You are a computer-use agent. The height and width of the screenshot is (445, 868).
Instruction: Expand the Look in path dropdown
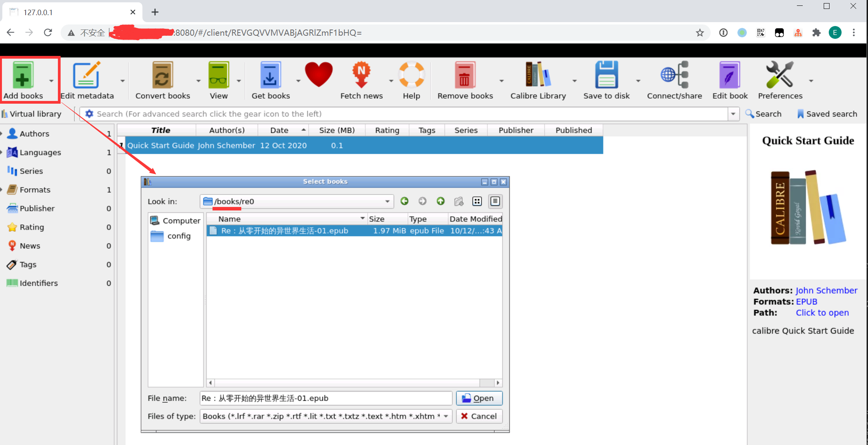pos(387,202)
